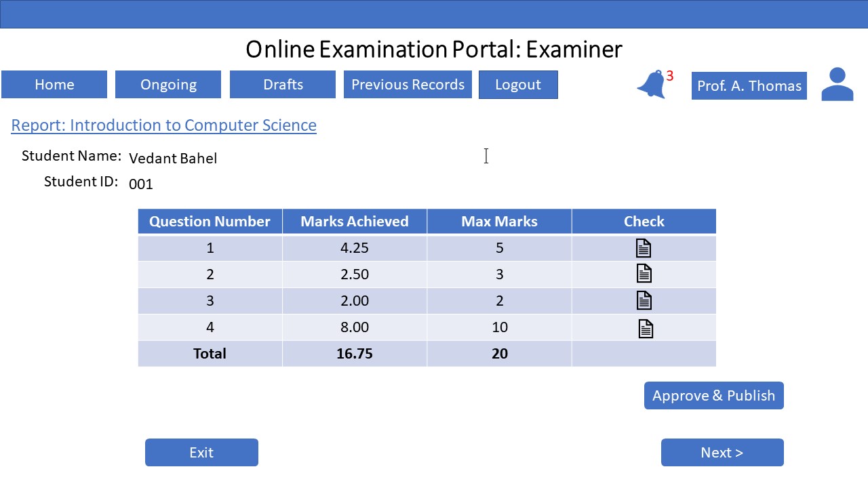Select the max marks total of 20
The image size is (868, 488).
[x=499, y=354]
